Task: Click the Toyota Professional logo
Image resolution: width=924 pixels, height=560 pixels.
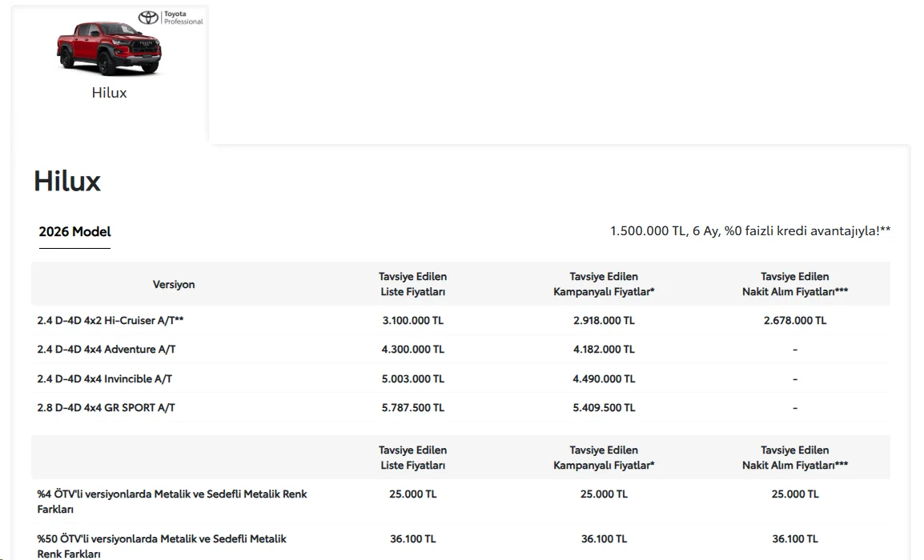Action: 171,18
